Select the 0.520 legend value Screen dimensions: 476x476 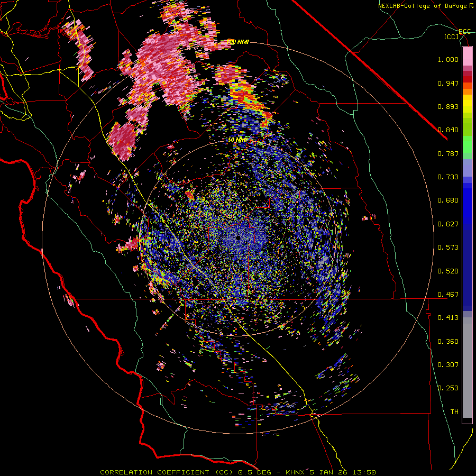pyautogui.click(x=448, y=271)
